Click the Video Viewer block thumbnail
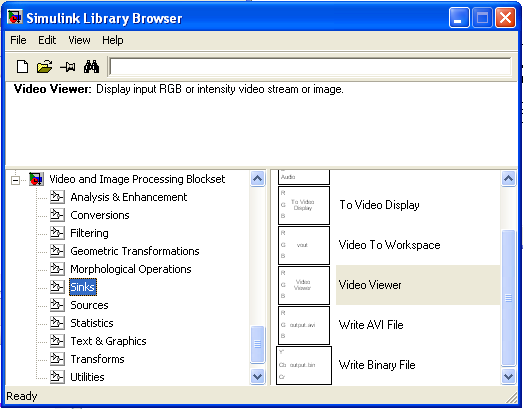Viewport: 523px width, 409px height. 304,285
